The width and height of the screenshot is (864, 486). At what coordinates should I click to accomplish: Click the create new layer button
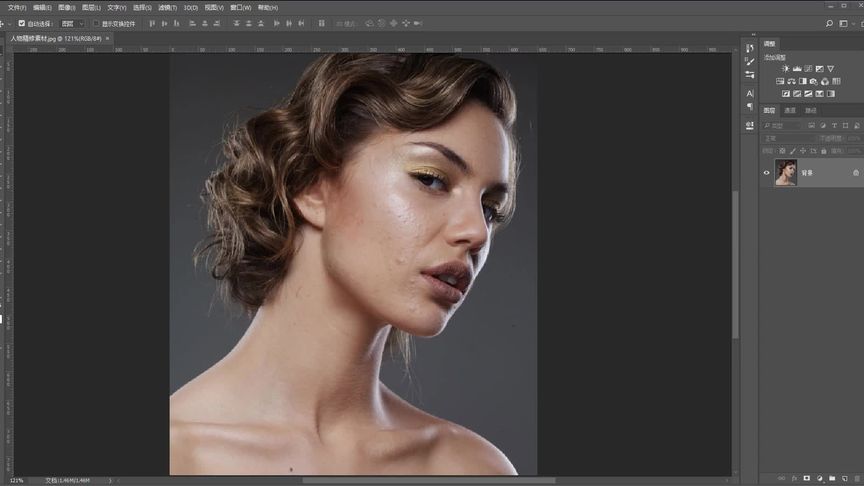(844, 478)
